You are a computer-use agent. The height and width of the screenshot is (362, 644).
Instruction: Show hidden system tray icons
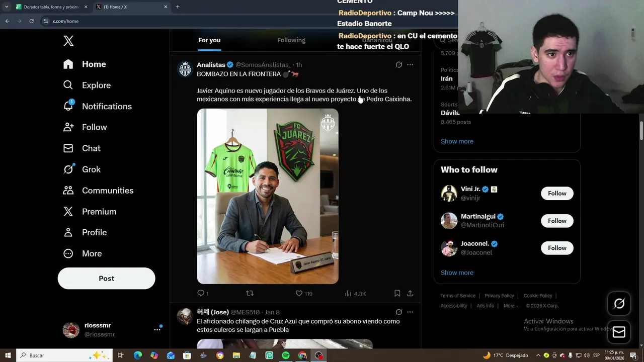(538, 355)
